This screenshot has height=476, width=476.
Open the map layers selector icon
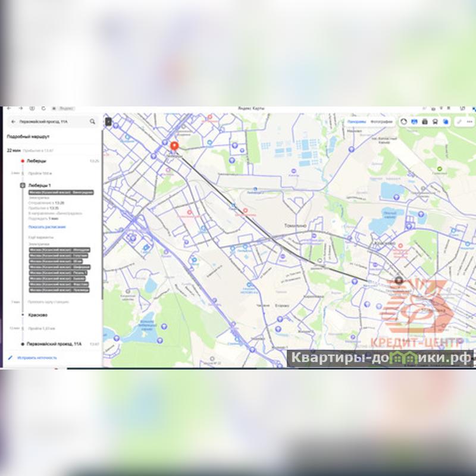pos(445,121)
